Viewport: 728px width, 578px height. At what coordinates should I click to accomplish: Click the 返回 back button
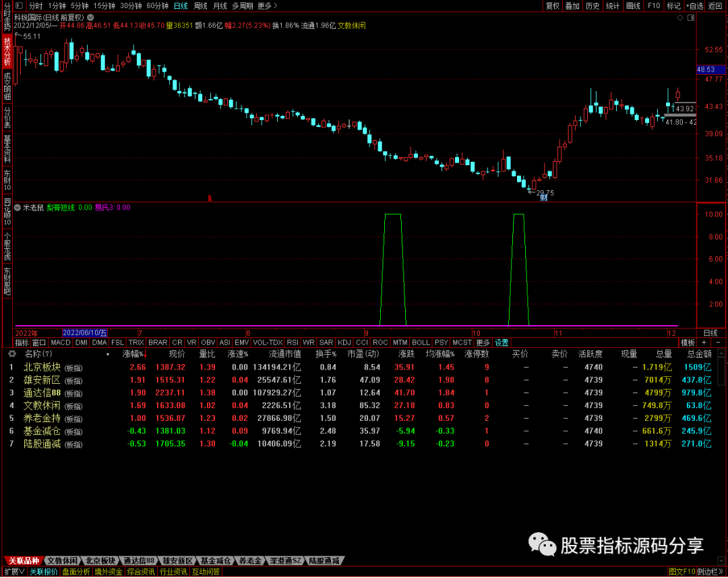(x=715, y=6)
